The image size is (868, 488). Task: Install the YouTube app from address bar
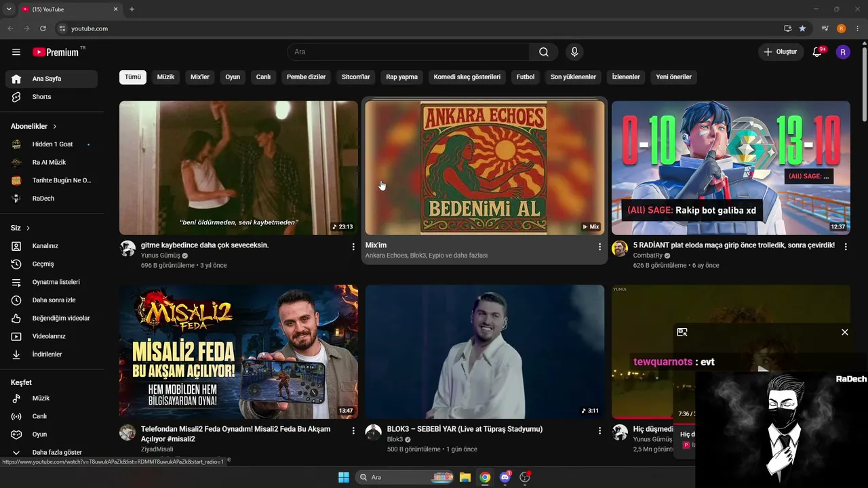pos(787,28)
